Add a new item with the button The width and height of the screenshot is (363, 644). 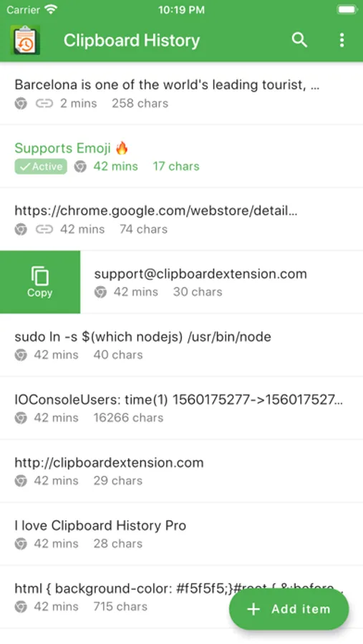[x=289, y=609]
